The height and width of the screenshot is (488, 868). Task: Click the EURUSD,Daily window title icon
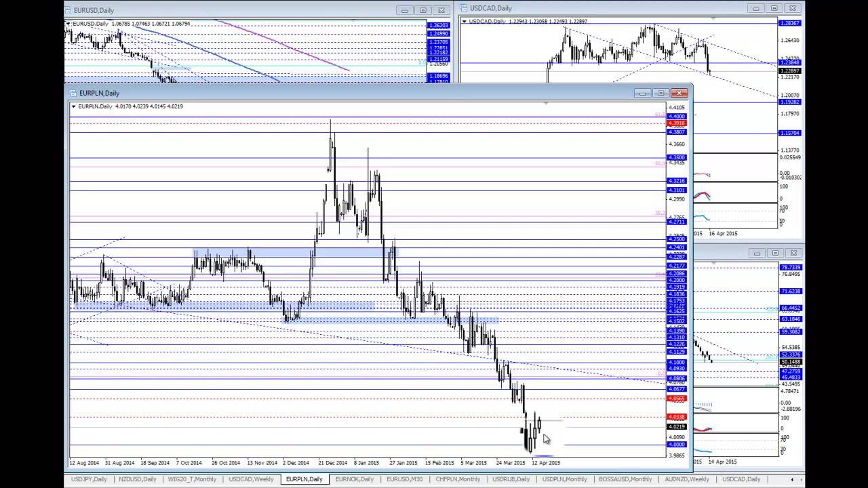click(x=68, y=10)
